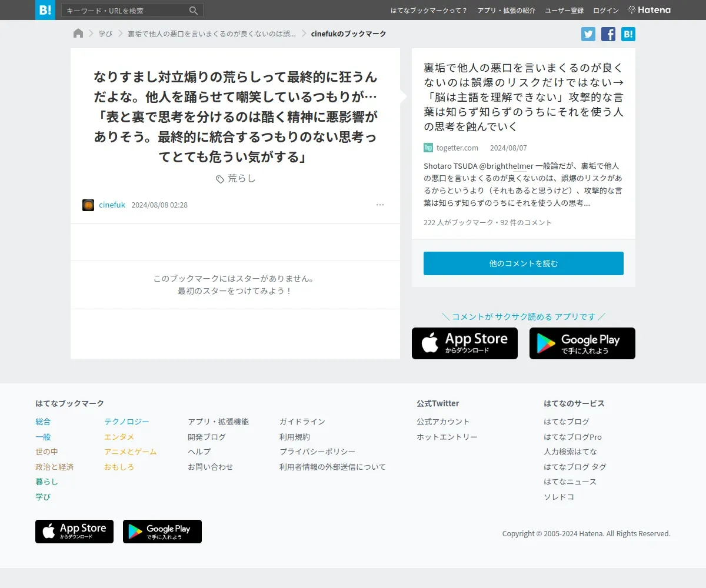
Task: Open アプリ・拡張の紹介 header link
Action: 507,11
